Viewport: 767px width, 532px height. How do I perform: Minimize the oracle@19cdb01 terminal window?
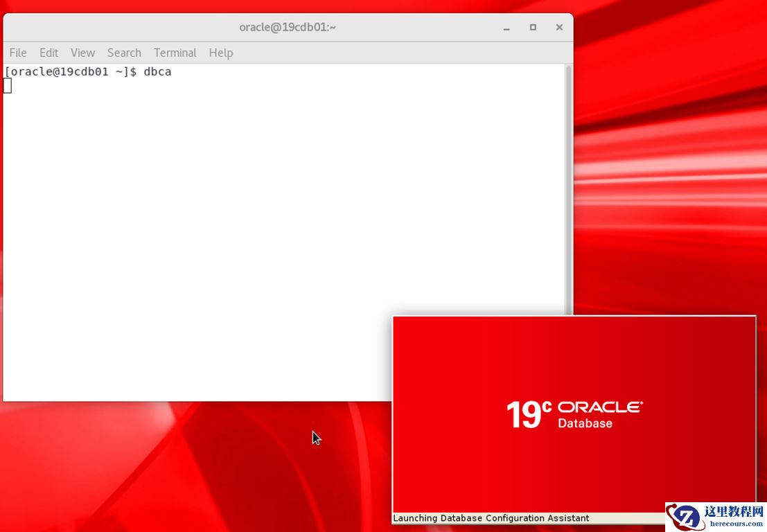pyautogui.click(x=506, y=28)
